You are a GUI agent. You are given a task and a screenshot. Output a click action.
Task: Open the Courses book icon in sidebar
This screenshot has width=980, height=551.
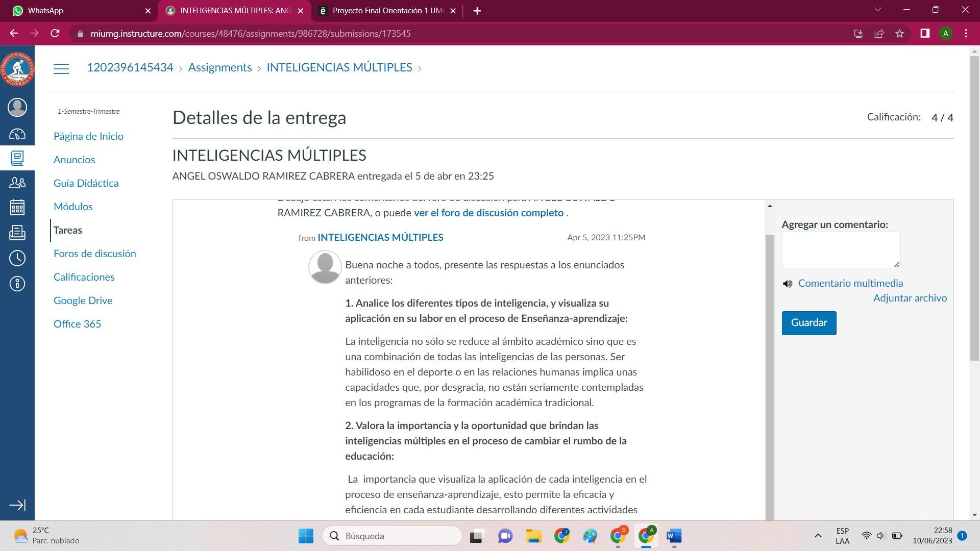click(17, 158)
